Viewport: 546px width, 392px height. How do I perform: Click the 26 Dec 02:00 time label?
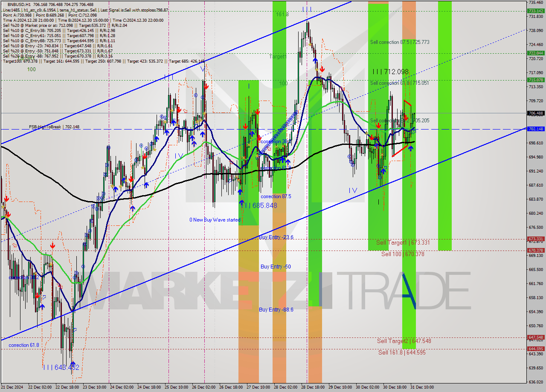[203, 387]
